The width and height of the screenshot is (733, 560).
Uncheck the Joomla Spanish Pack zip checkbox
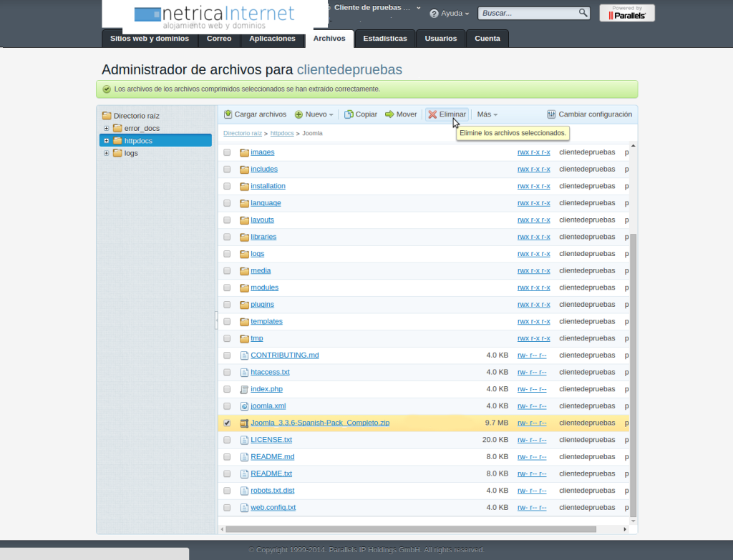point(227,423)
